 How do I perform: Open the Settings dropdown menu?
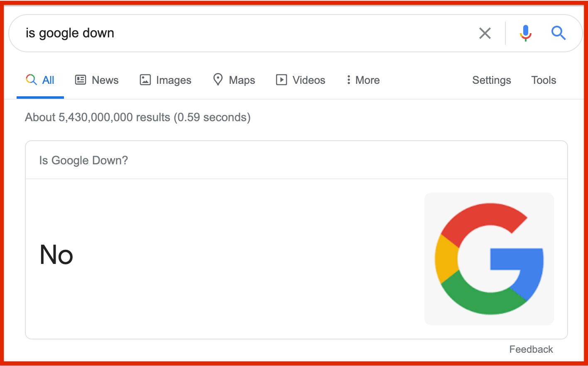click(492, 80)
